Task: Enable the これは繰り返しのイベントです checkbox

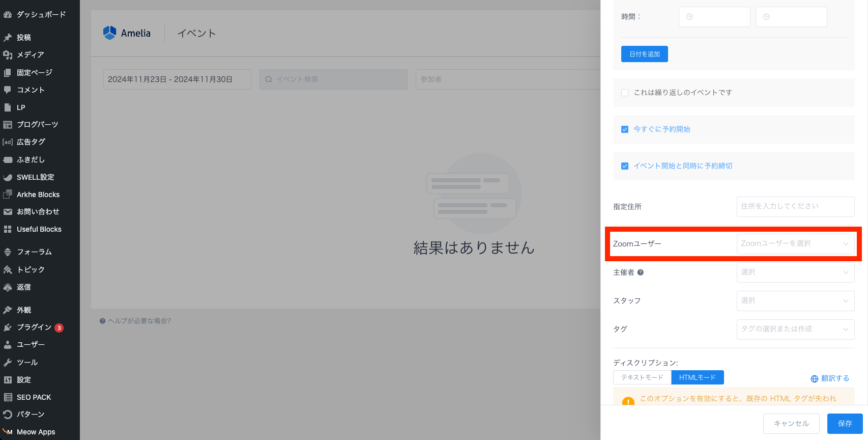Action: coord(625,93)
